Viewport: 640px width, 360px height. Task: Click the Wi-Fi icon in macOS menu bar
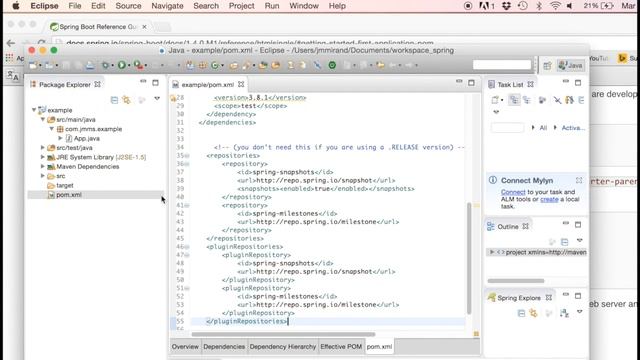point(555,6)
